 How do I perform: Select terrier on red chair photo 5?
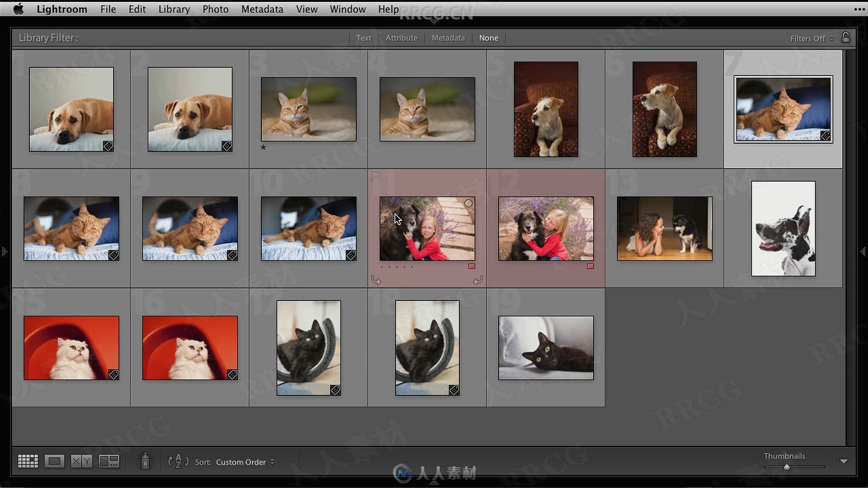[x=546, y=109]
